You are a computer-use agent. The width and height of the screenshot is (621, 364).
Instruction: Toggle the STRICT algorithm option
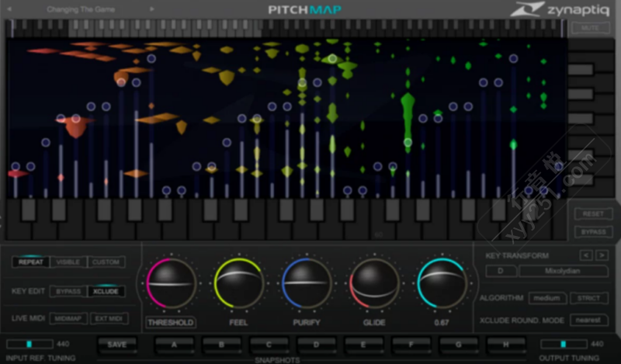pyautogui.click(x=589, y=298)
